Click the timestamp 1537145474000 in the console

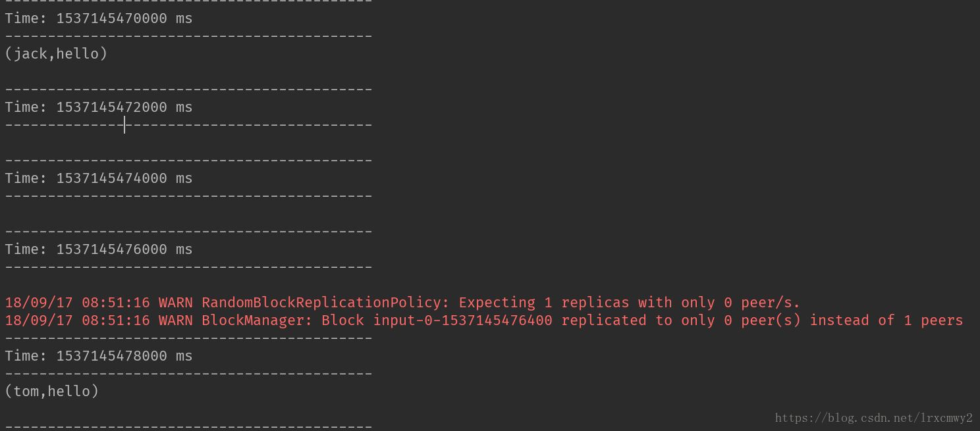[111, 178]
